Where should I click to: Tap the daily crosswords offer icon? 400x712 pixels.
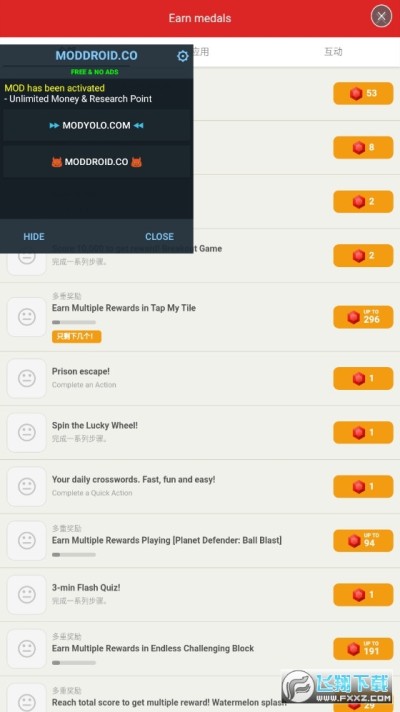27,486
